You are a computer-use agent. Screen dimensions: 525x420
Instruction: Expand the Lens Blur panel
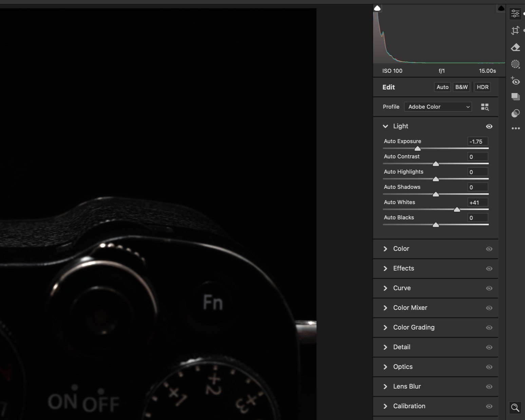click(385, 386)
